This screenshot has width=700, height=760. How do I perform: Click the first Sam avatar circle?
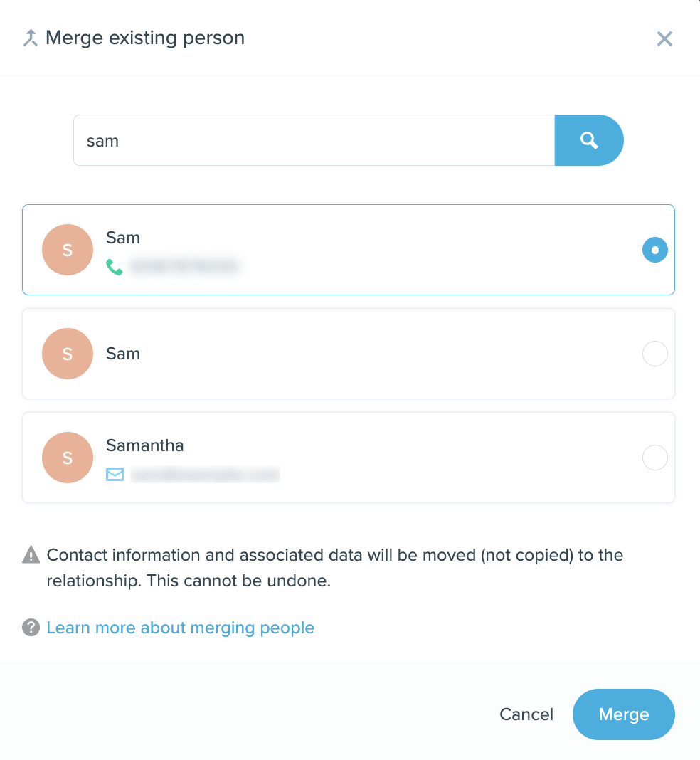pyautogui.click(x=68, y=250)
